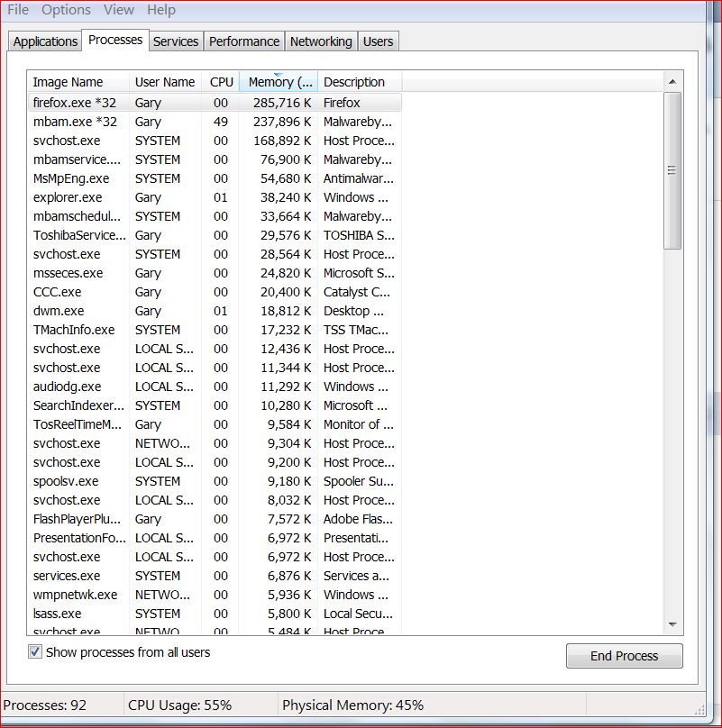Select the TosReelTimeM... process row
Viewport: 722px width, 728px height.
215,424
